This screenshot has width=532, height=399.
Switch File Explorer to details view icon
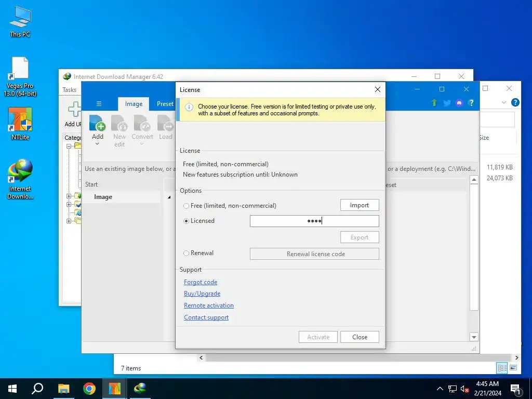[x=502, y=368]
